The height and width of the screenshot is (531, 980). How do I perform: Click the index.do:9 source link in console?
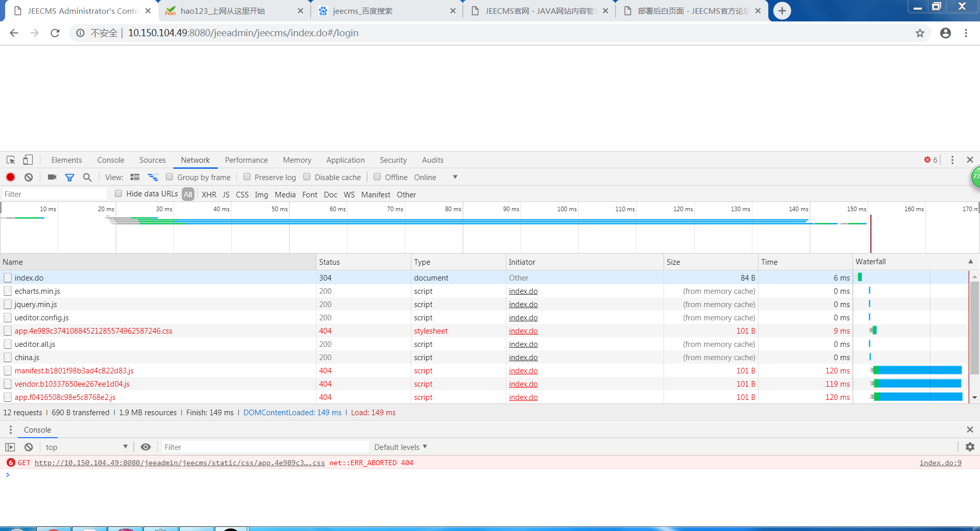940,463
